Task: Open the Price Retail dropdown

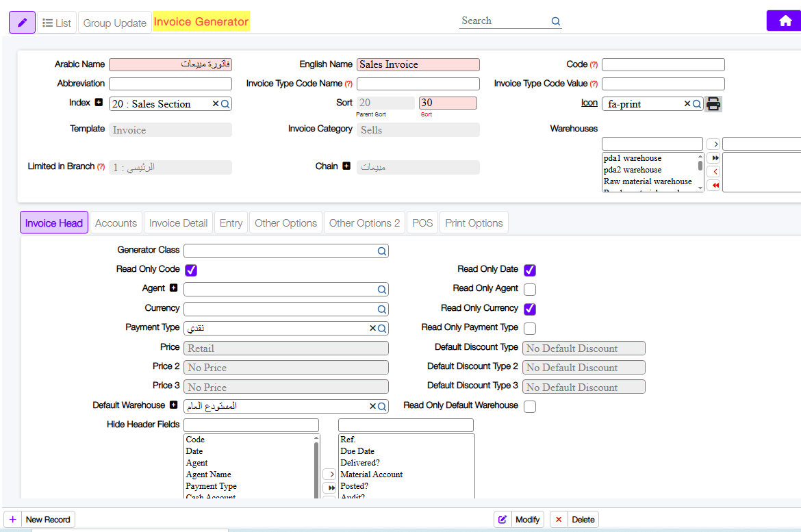Action: 286,348
